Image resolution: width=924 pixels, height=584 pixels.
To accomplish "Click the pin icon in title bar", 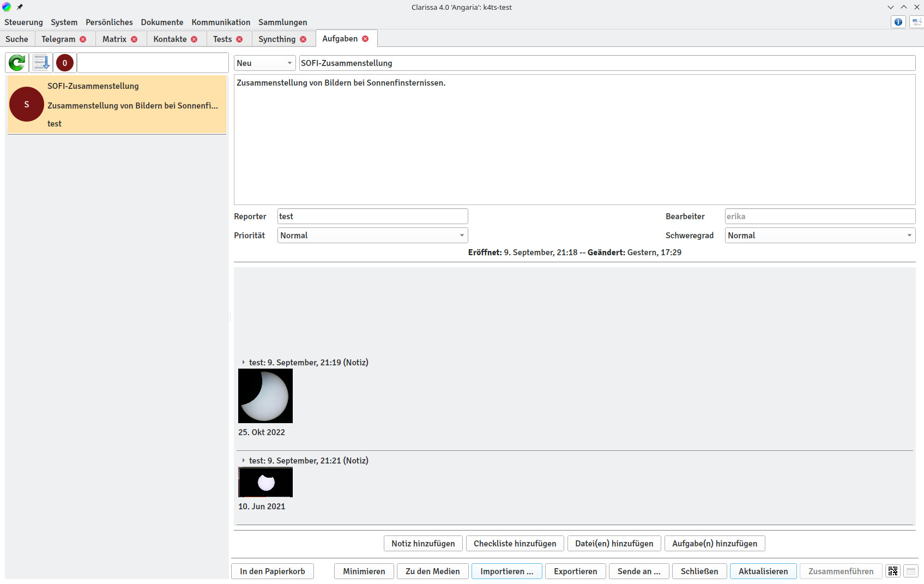I will click(x=20, y=7).
